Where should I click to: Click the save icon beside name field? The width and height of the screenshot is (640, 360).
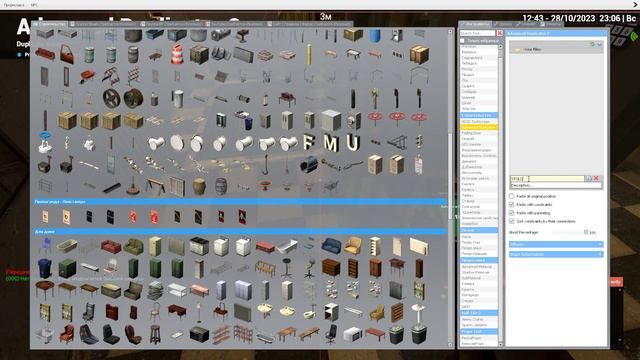588,178
